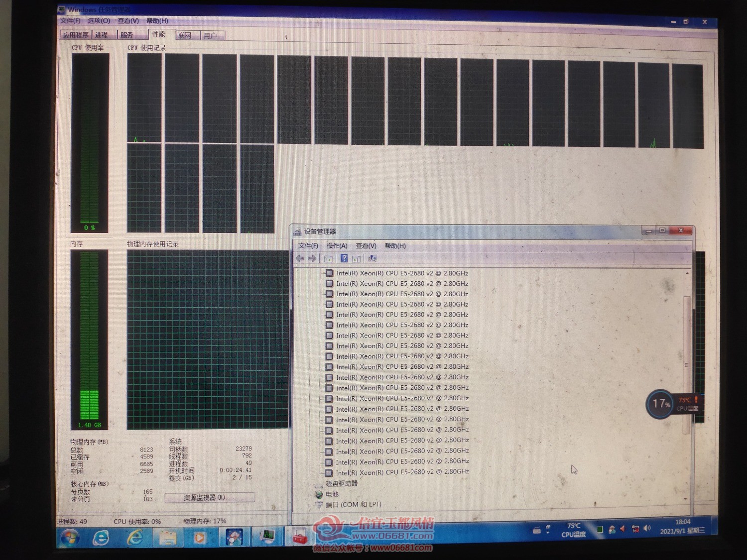Click the network tray icon with red X
The width and height of the screenshot is (747, 560).
(635, 529)
